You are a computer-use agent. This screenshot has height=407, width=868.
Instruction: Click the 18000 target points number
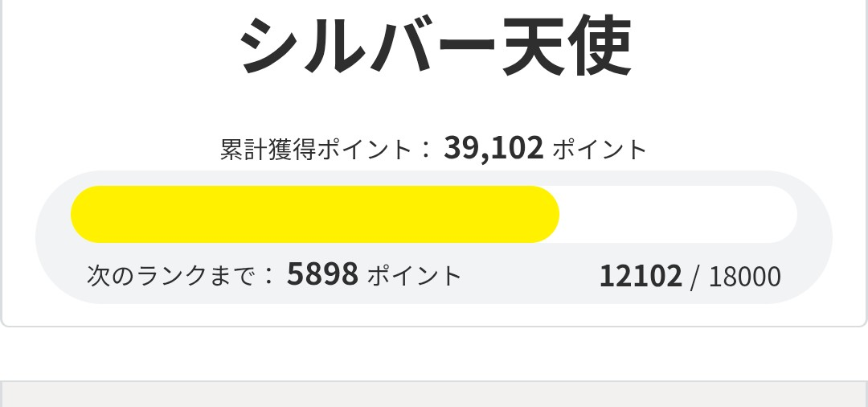[x=744, y=277]
